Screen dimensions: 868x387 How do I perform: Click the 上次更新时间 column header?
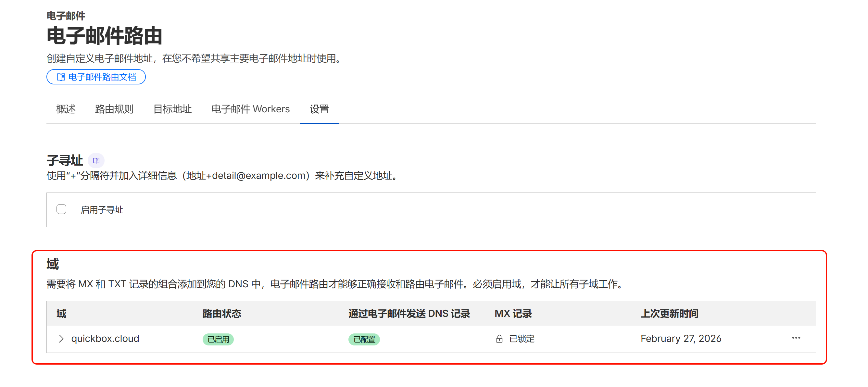click(669, 314)
